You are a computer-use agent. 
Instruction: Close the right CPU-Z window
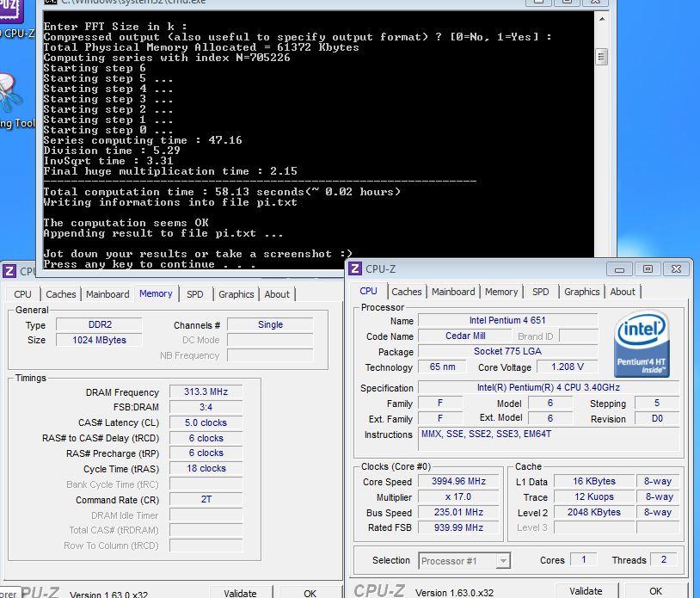click(676, 269)
